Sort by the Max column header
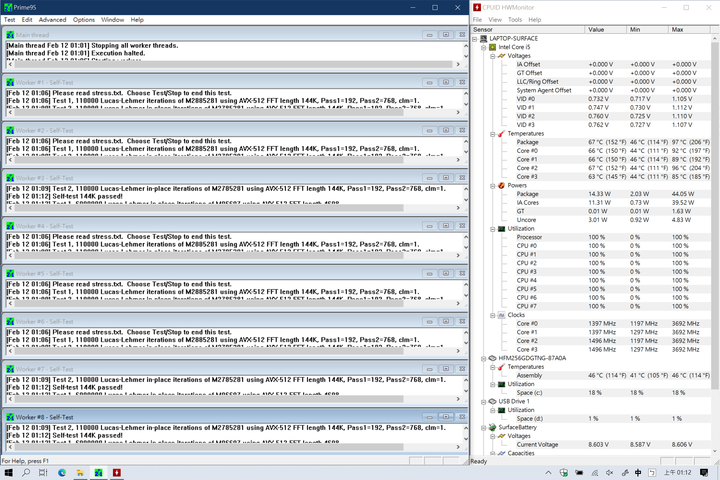This screenshot has width=720, height=480. [x=689, y=29]
